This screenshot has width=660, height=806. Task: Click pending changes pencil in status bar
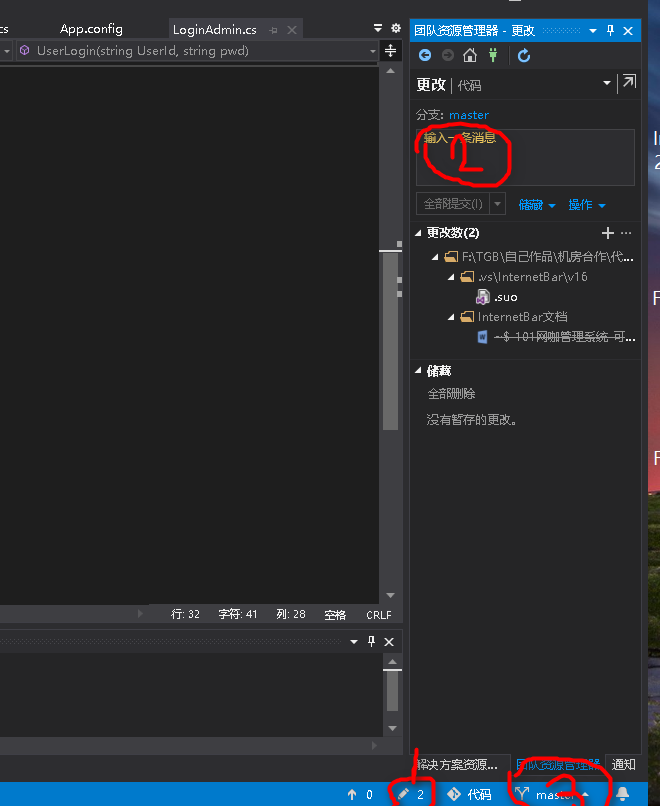click(x=411, y=795)
